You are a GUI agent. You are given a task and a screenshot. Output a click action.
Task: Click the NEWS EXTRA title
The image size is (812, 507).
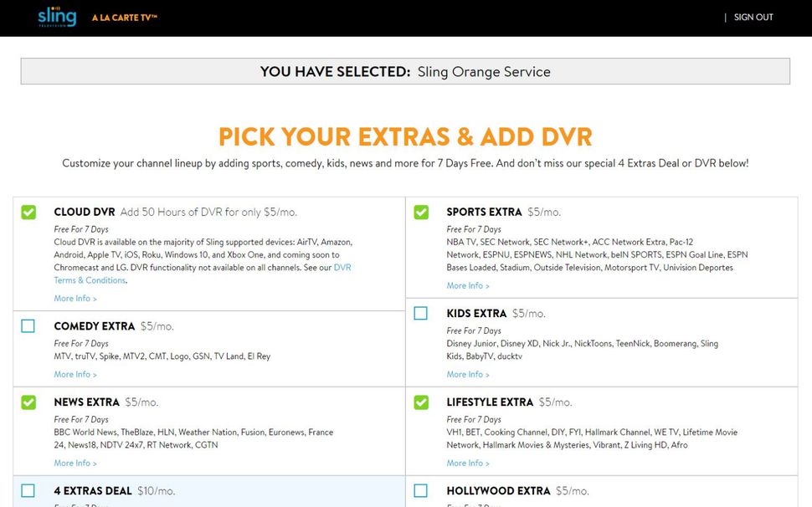click(x=86, y=402)
